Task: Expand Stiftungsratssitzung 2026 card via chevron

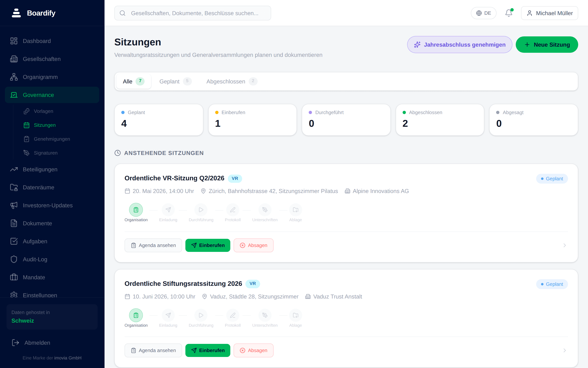Action: point(565,350)
